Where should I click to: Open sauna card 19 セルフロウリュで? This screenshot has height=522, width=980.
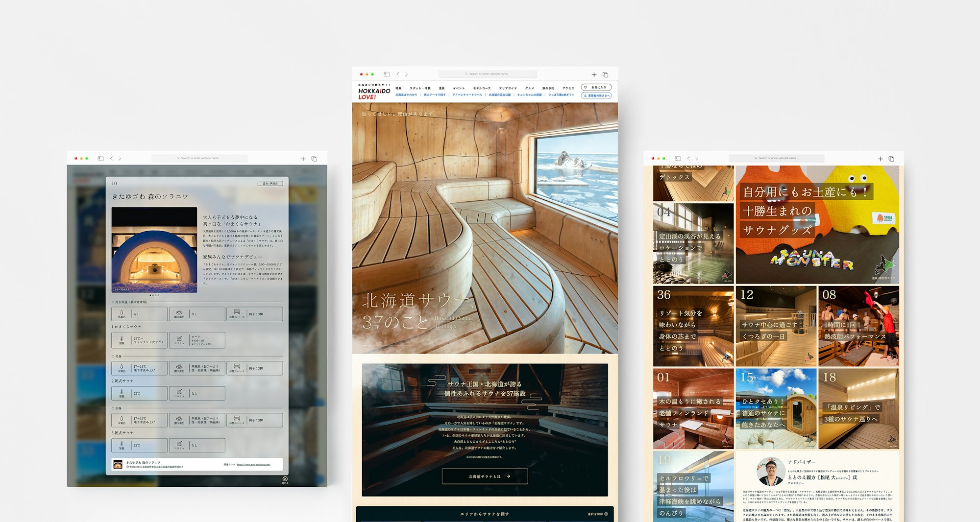coord(693,486)
